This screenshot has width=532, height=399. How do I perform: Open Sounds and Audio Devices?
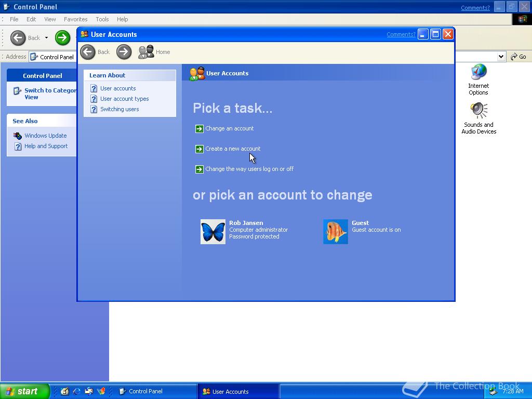[x=478, y=118]
